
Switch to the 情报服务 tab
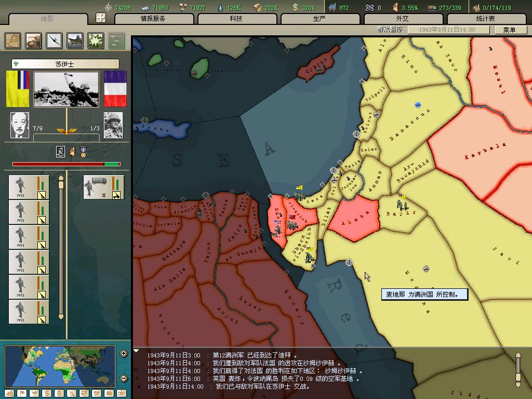pyautogui.click(x=153, y=19)
